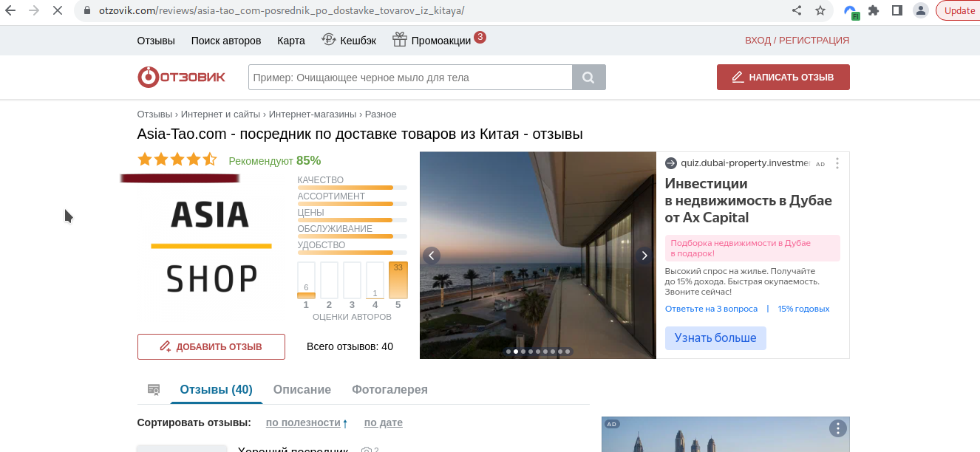The width and height of the screenshot is (980, 452).
Task: Click the 5-star rating bar
Action: point(398,281)
